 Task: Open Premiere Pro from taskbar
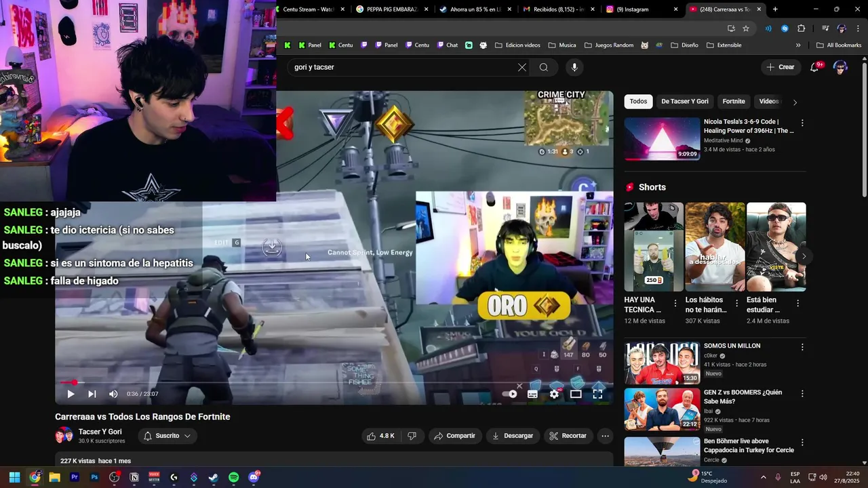(75, 477)
